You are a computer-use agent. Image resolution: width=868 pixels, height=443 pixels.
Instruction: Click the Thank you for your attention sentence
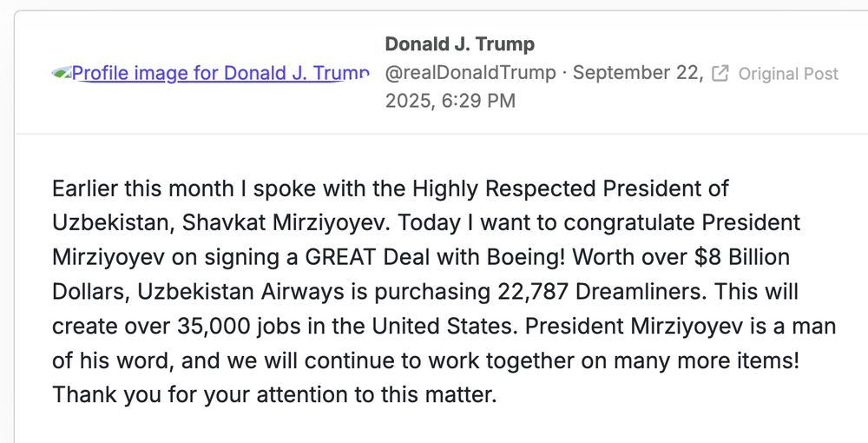tap(274, 395)
